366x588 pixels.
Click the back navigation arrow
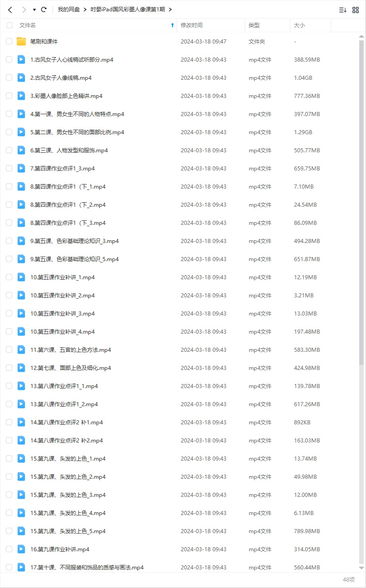[x=10, y=10]
